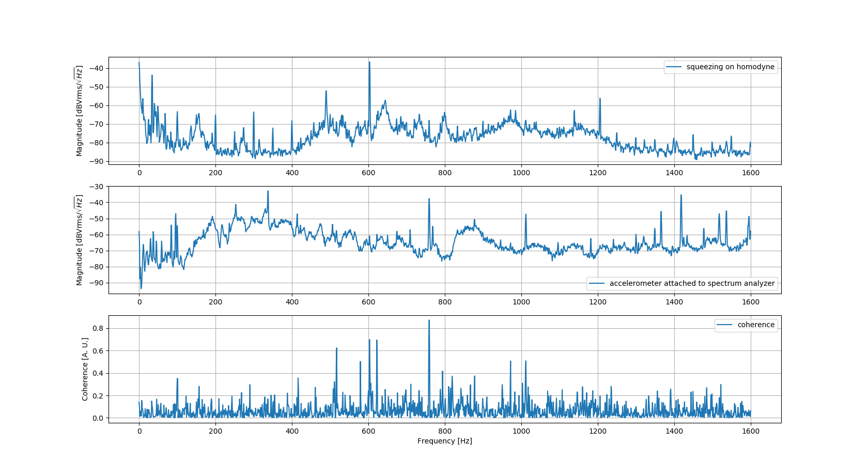The image size is (868, 475).
Task: Click the 0.0 tick on coherence axis
Action: click(98, 418)
